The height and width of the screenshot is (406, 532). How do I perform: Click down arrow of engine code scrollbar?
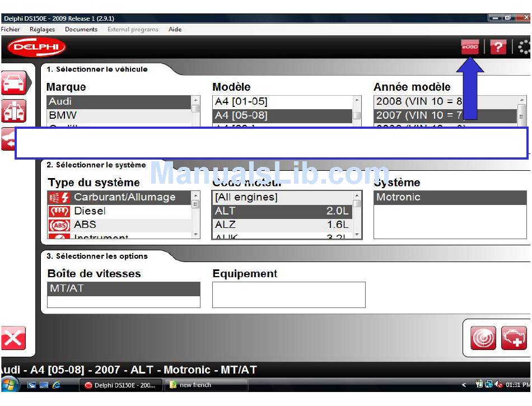pyautogui.click(x=357, y=235)
